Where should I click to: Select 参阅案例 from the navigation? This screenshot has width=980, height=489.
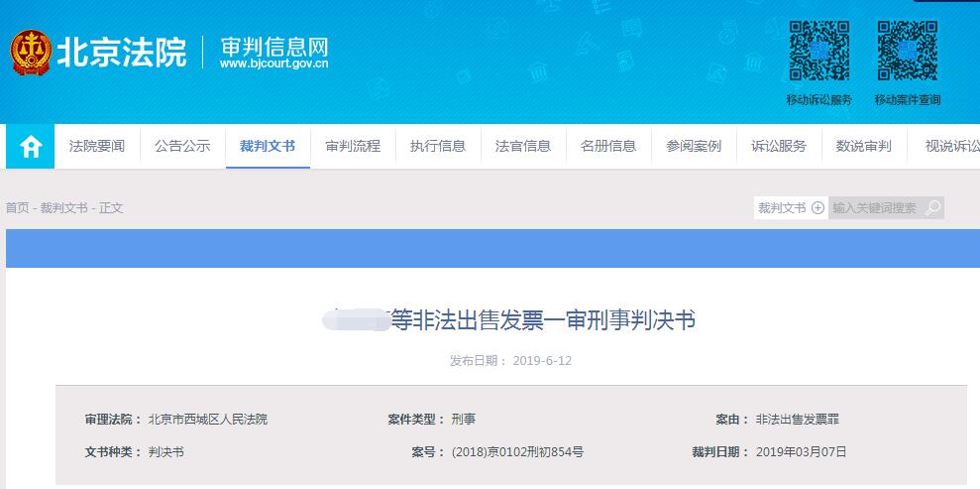click(x=694, y=147)
